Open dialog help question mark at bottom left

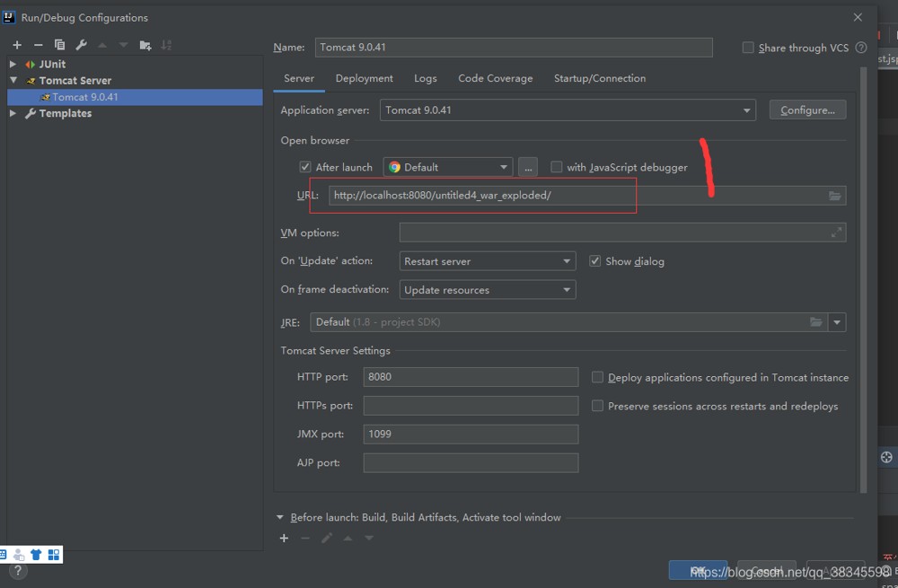pos(18,571)
